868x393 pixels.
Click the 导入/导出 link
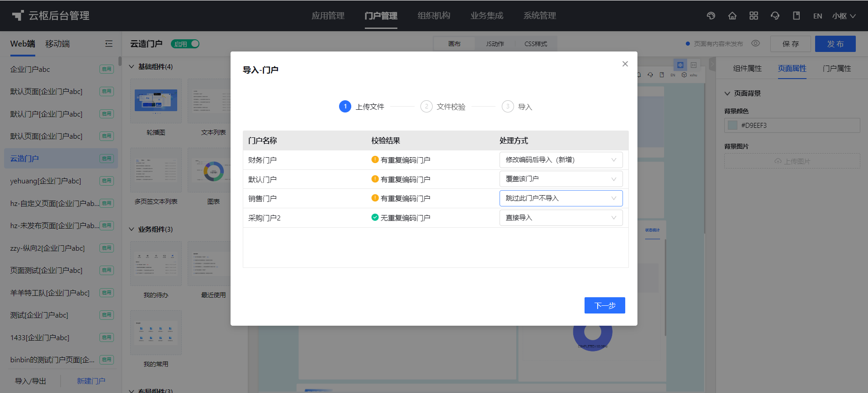30,381
